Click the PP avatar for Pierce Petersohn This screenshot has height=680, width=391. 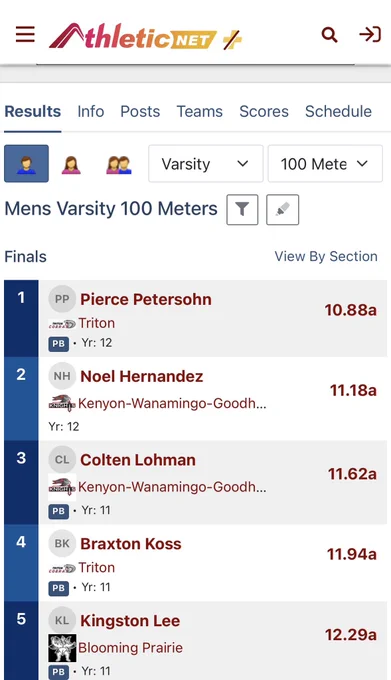[x=62, y=299]
